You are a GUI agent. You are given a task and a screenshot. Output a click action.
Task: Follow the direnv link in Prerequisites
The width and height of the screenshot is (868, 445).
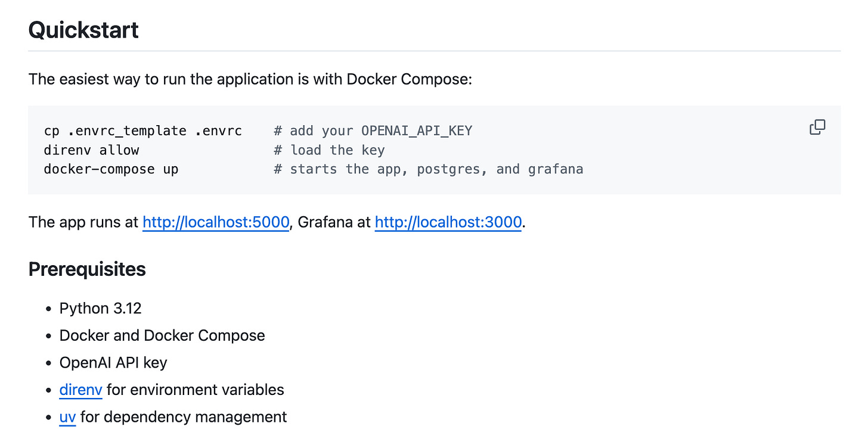click(x=81, y=390)
